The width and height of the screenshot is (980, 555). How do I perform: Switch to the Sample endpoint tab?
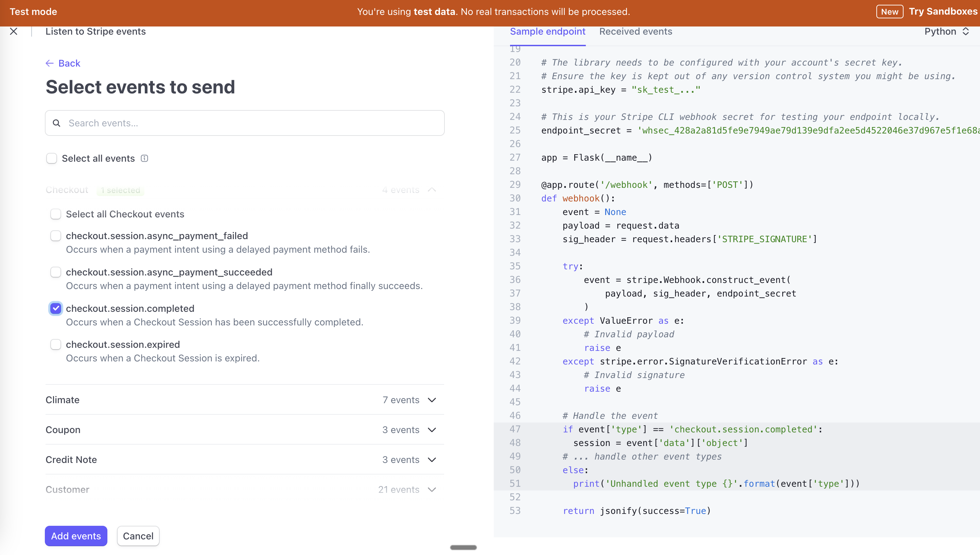(x=547, y=31)
